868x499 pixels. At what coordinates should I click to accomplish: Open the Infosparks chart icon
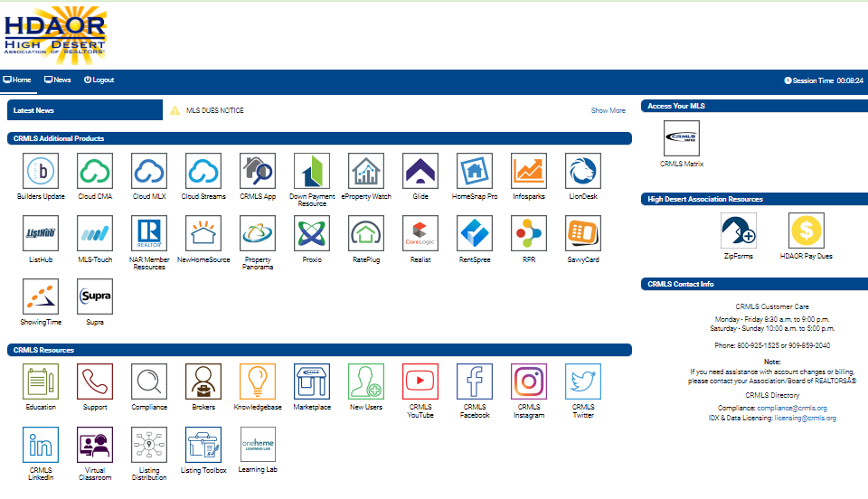[x=529, y=171]
